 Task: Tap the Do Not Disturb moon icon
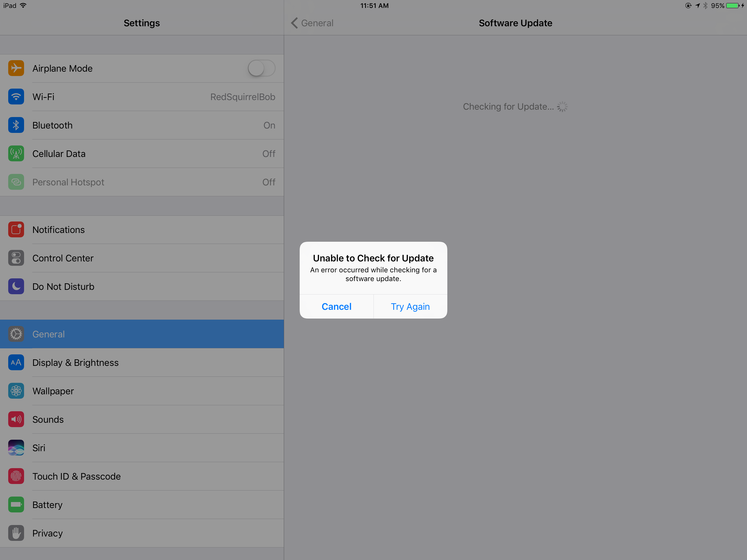pos(16,286)
